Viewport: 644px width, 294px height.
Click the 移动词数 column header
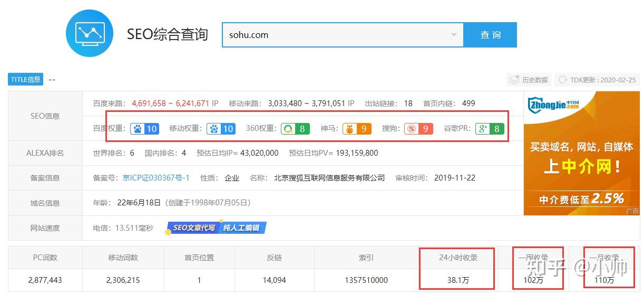123,258
